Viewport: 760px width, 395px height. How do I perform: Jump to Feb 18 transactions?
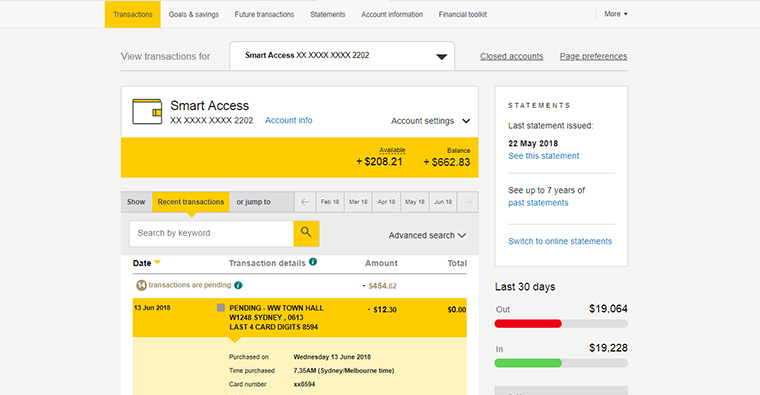tap(330, 202)
